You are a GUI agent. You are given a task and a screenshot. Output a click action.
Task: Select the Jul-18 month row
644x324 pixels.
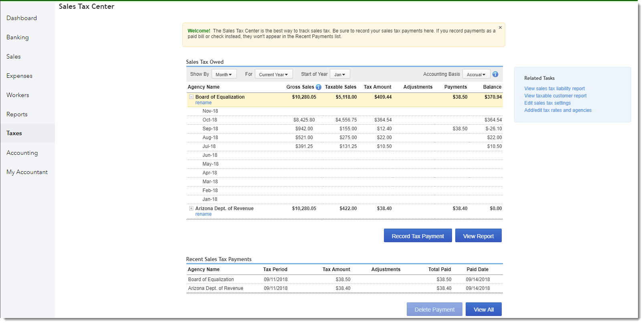(x=345, y=146)
